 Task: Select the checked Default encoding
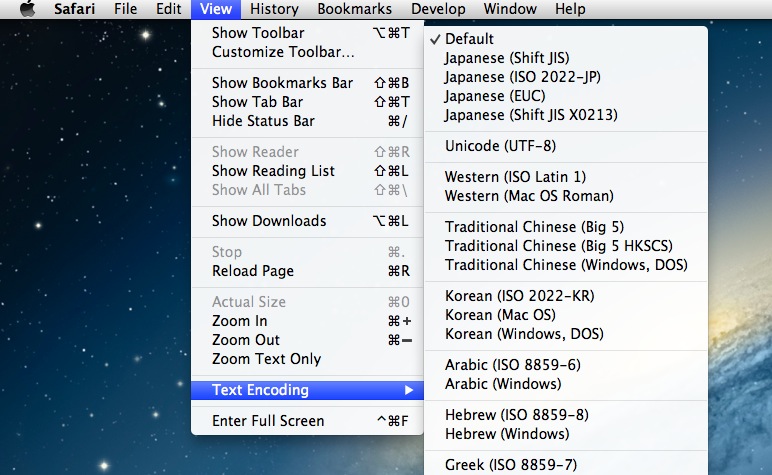coord(566,39)
